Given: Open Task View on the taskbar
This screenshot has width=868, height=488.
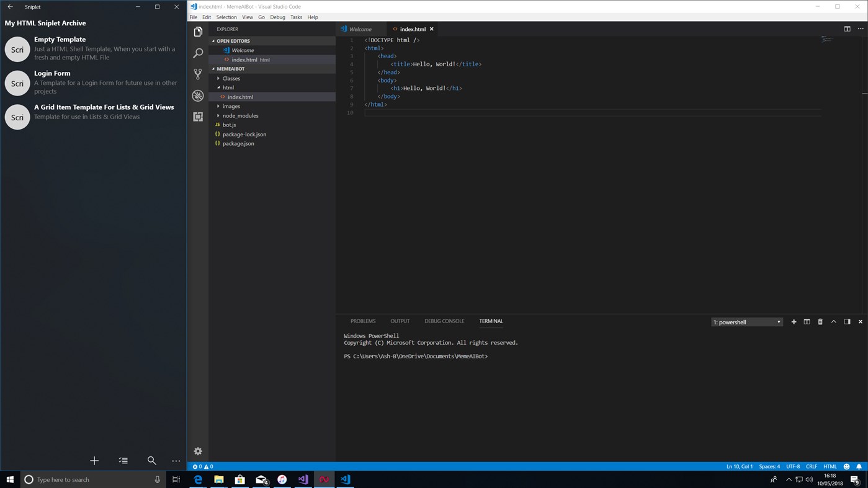Looking at the screenshot, I should 176,479.
